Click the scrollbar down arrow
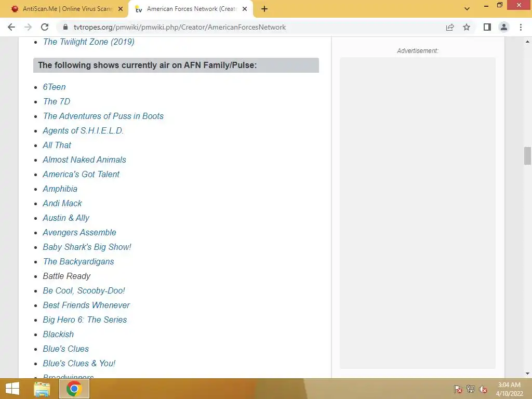The height and width of the screenshot is (399, 532). point(527,374)
